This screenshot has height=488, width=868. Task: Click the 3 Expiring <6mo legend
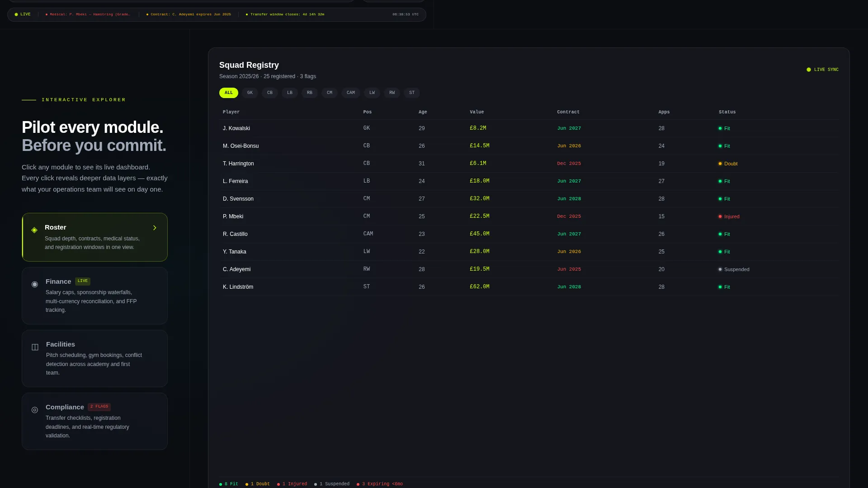point(380,484)
